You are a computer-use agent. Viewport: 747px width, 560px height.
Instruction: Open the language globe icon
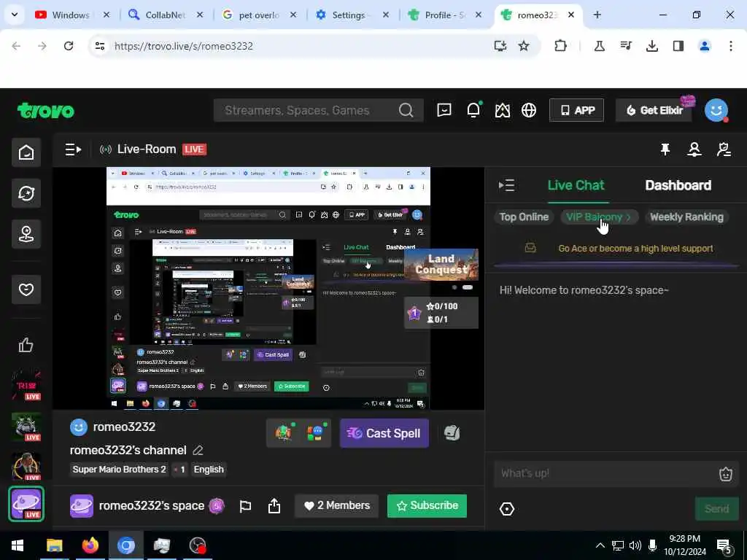529,111
